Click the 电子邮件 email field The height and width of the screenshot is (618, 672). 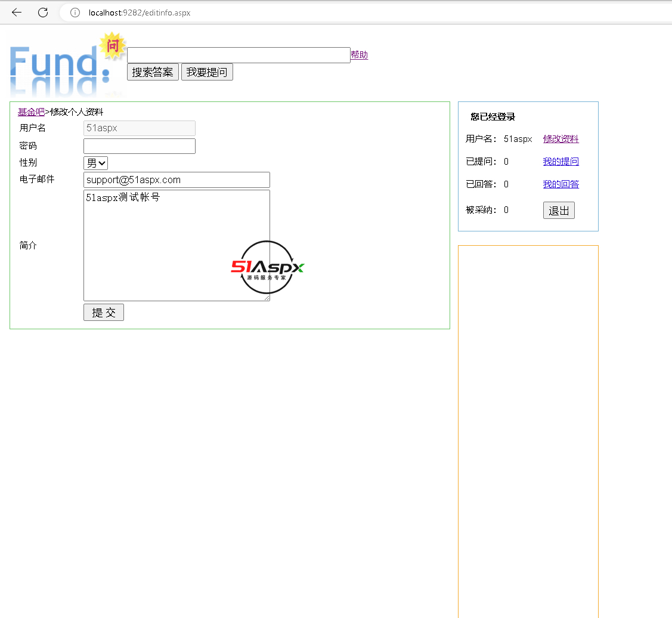click(x=176, y=180)
